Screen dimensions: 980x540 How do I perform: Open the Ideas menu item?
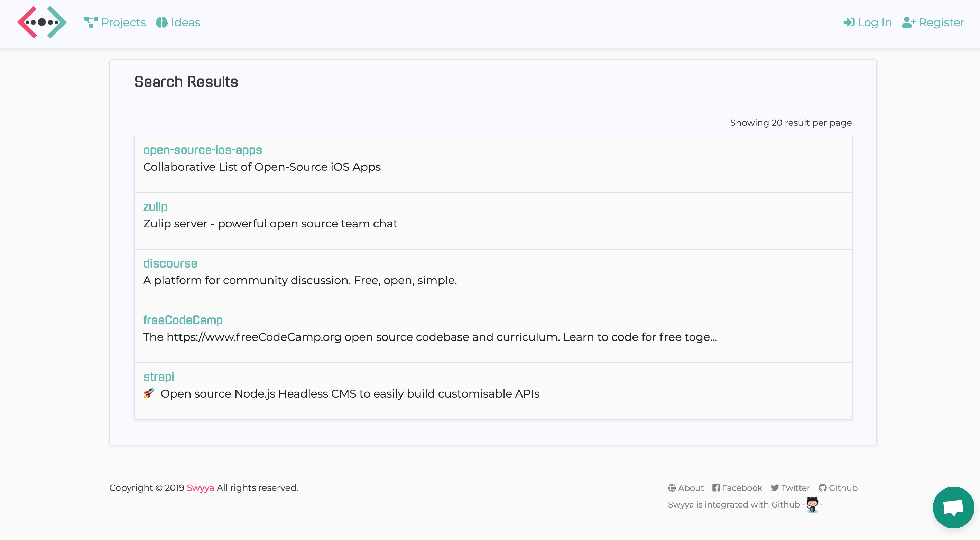tap(185, 22)
